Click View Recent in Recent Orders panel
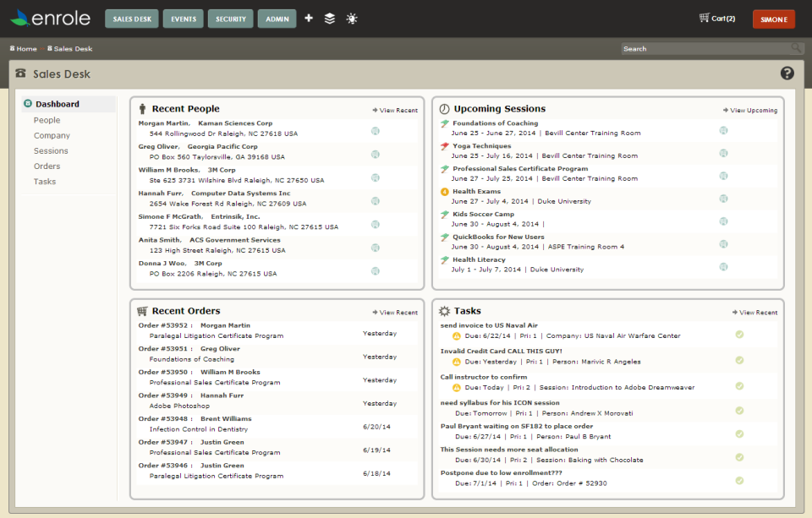The width and height of the screenshot is (812, 518). 395,313
